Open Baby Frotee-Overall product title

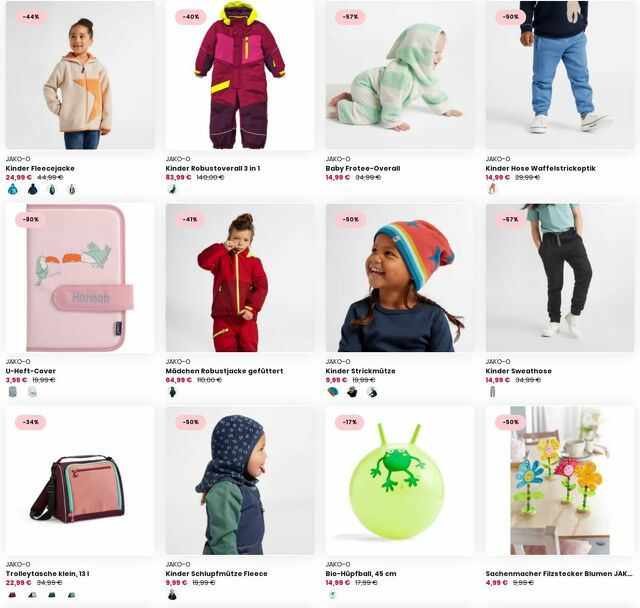363,168
